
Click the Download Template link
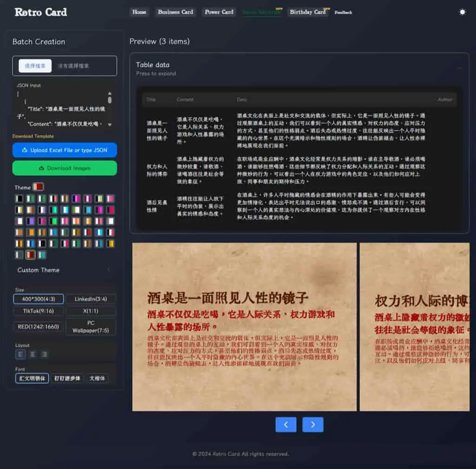click(x=33, y=136)
